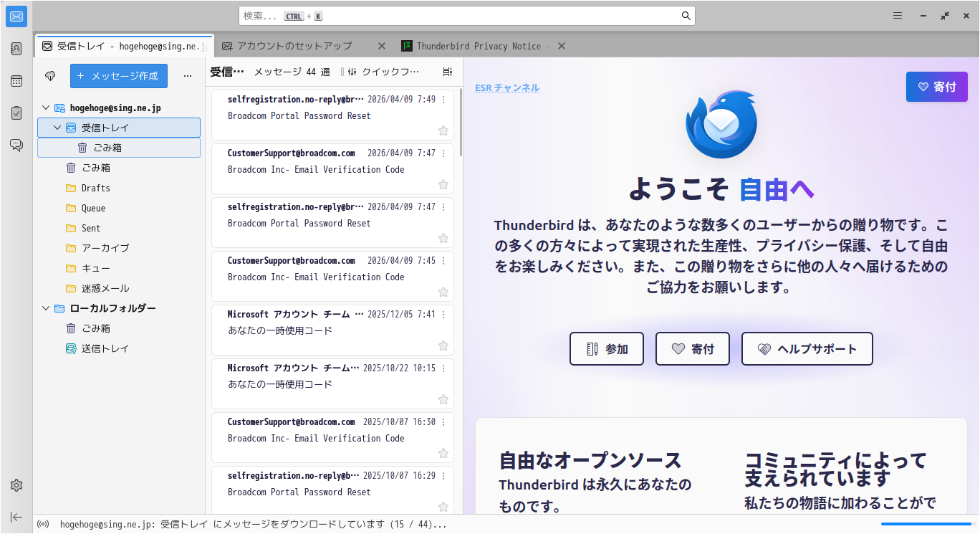980x534 pixels.
Task: Star the CustomerSupport message from 2026/04/09 7:47
Action: point(443,184)
